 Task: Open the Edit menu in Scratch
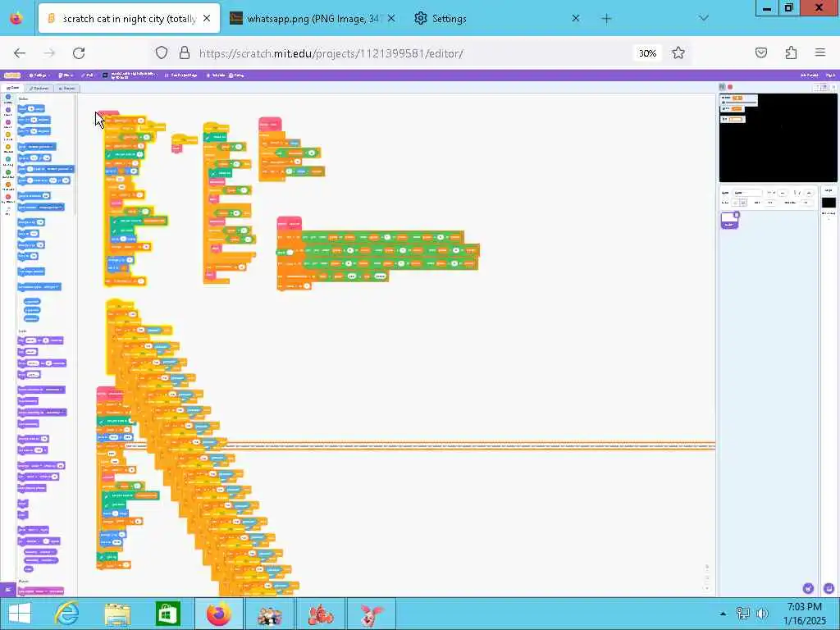(89, 75)
